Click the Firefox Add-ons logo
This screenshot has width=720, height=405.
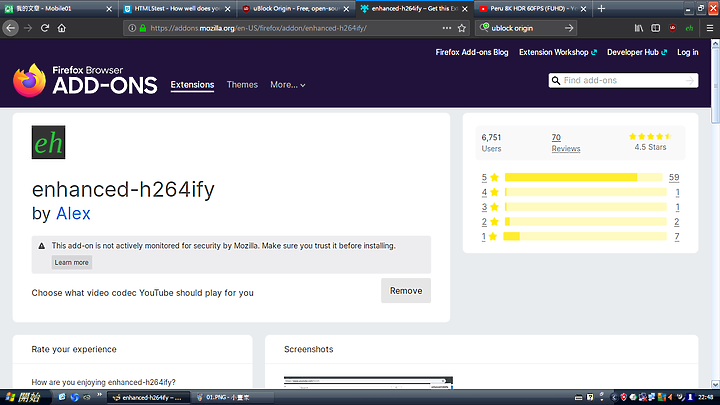point(85,80)
